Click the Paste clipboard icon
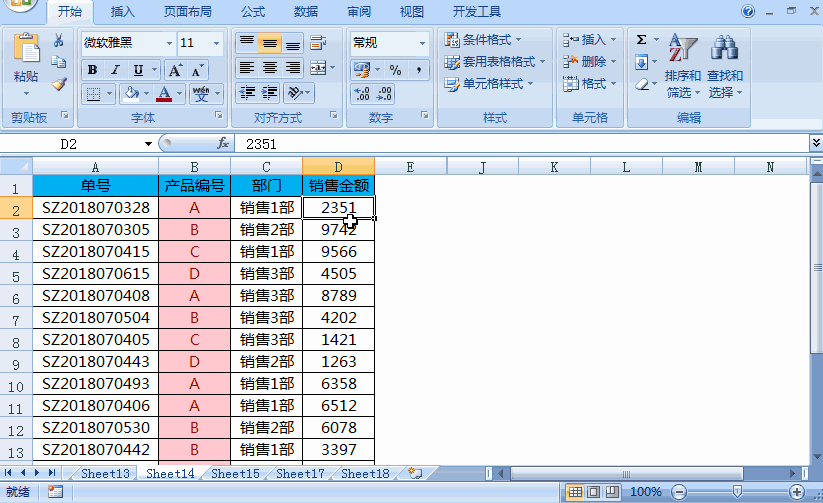Image resolution: width=823 pixels, height=503 pixels. [x=26, y=48]
